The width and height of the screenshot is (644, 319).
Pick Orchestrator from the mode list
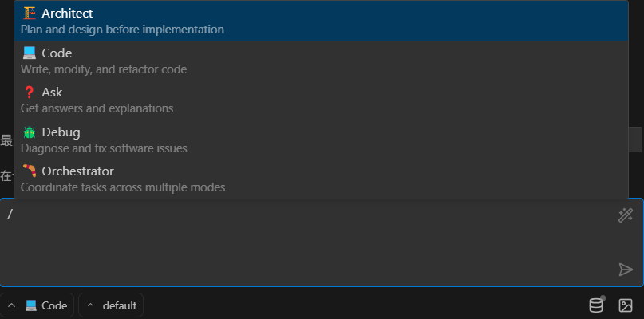pyautogui.click(x=321, y=179)
